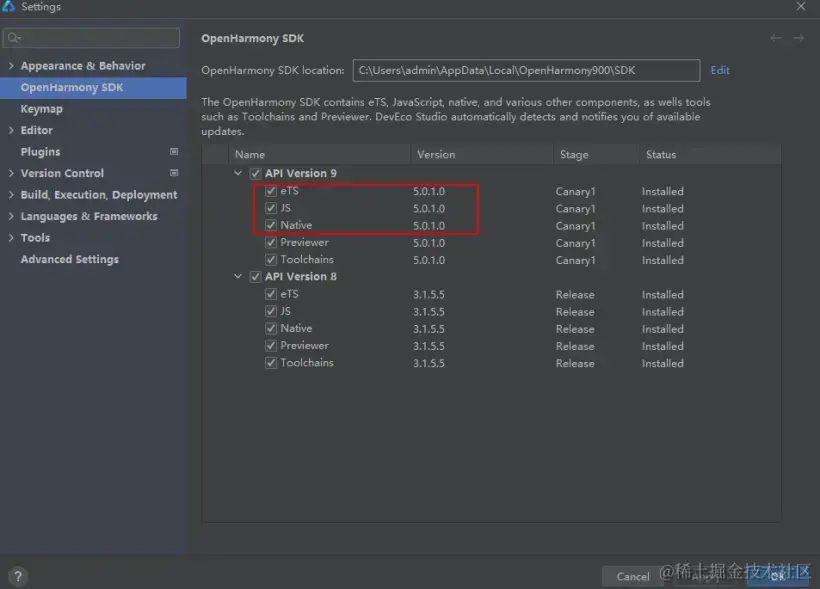Collapse the API Version 9 group
The height and width of the screenshot is (589, 820).
point(238,173)
